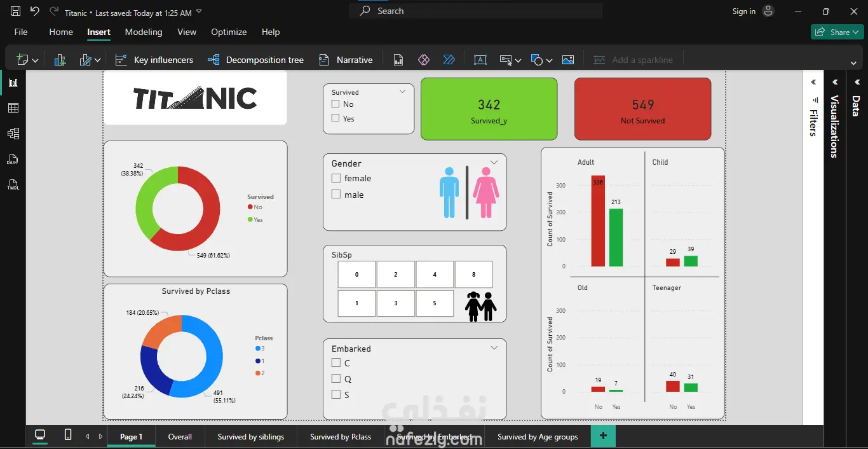Open the File menu
868x449 pixels.
pyautogui.click(x=21, y=32)
